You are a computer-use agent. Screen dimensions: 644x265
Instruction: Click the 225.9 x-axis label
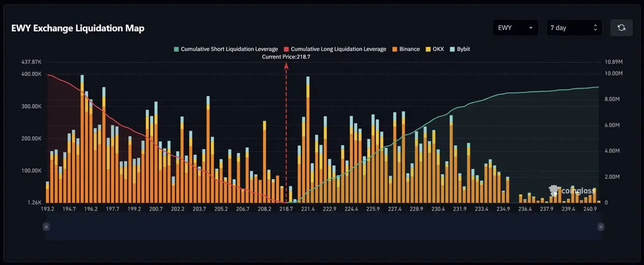click(373, 209)
